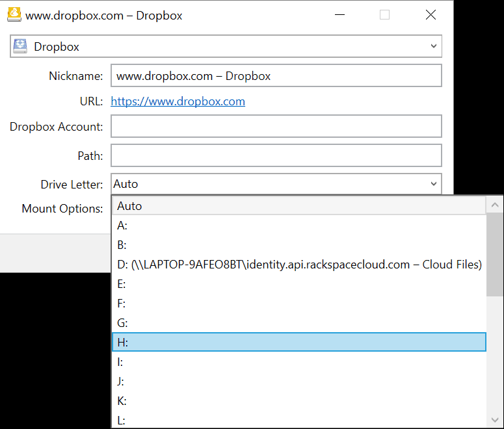Screen dimensions: 504x429
Task: Choose drive letter A:
Action: coord(299,226)
